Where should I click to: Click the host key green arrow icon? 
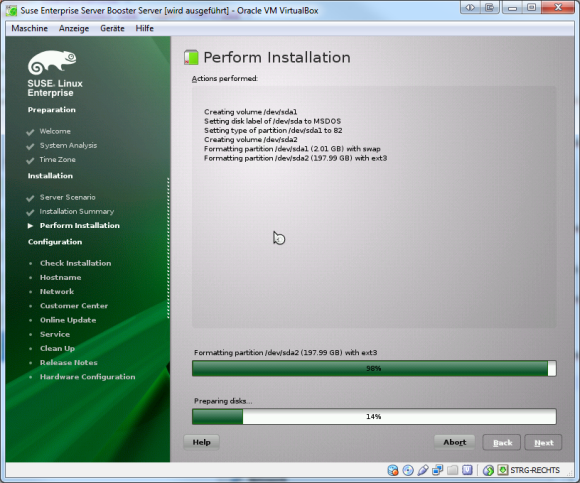(503, 470)
